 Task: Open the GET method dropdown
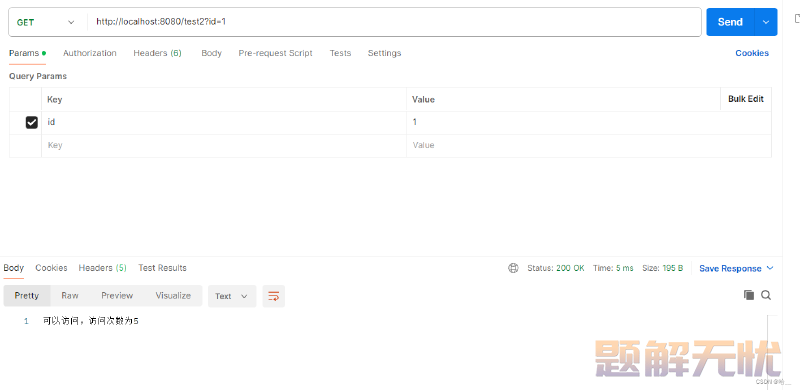pyautogui.click(x=46, y=22)
